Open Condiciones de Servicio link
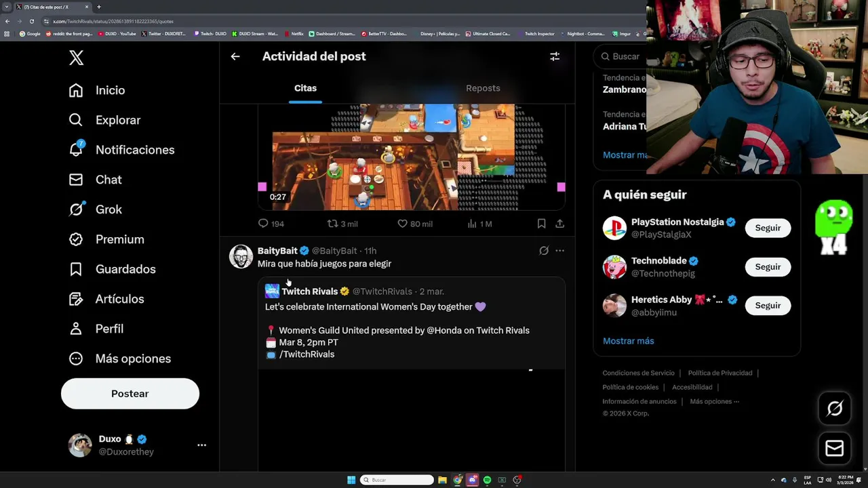This screenshot has height=488, width=868. click(x=639, y=373)
